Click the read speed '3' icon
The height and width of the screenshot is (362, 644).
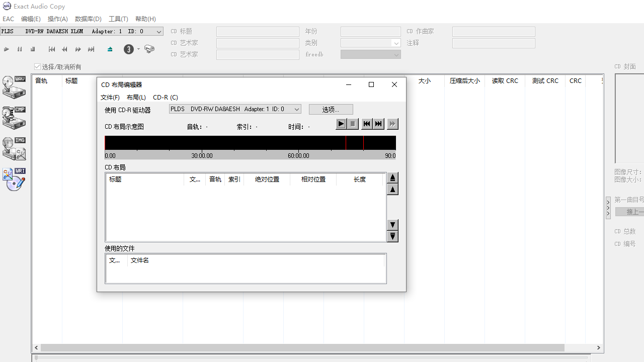coord(129,49)
